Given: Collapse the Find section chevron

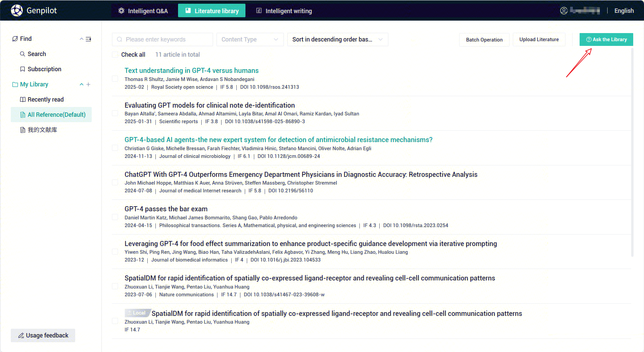Looking at the screenshot, I should point(81,39).
